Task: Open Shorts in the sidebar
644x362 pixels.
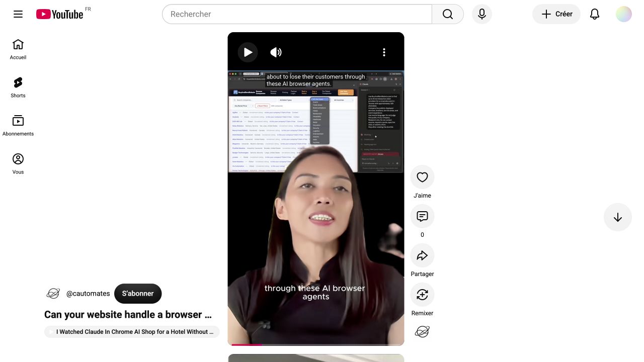Action: point(18,87)
